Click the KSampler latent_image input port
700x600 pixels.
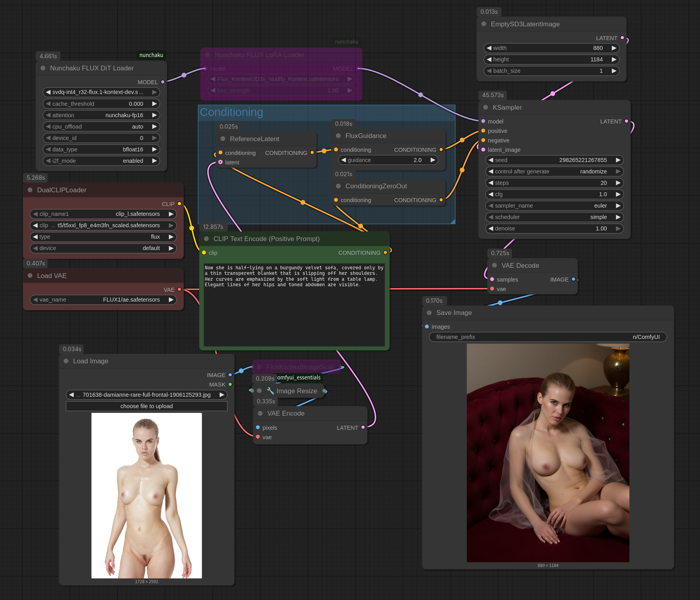pos(483,150)
